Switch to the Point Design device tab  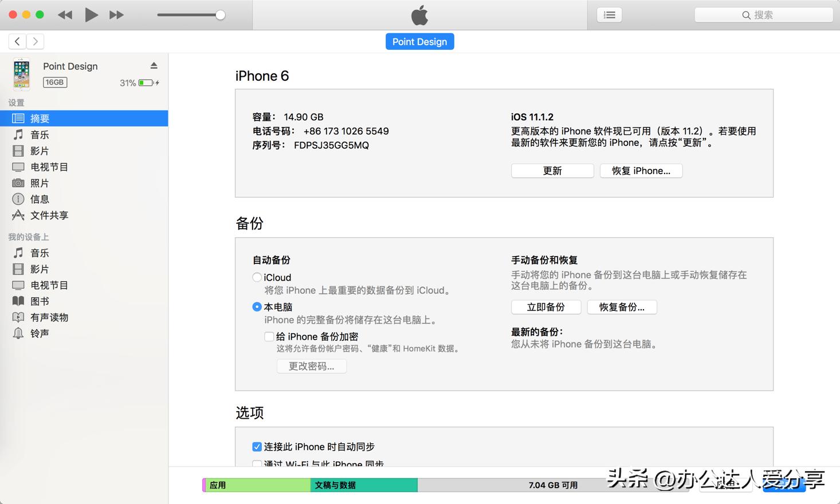(x=419, y=41)
